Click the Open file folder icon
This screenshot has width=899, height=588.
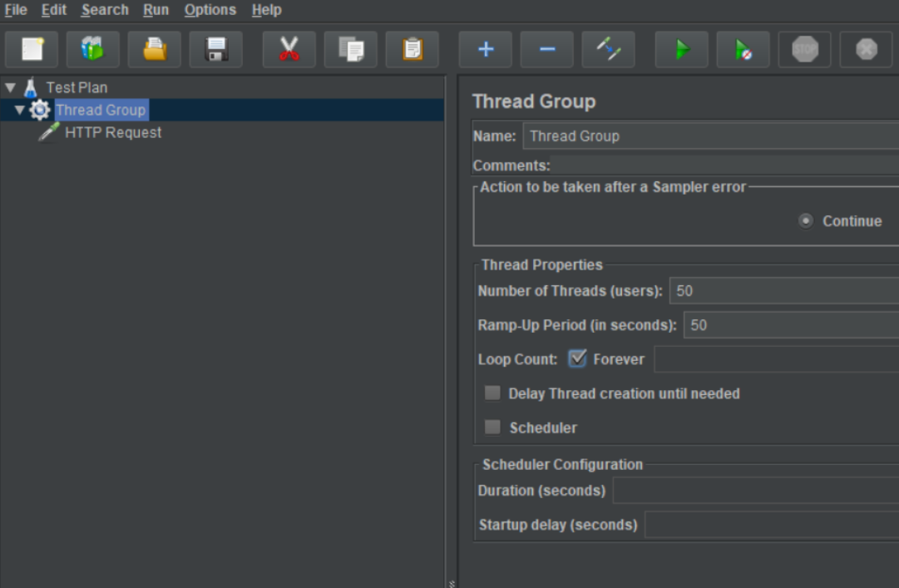tap(155, 50)
